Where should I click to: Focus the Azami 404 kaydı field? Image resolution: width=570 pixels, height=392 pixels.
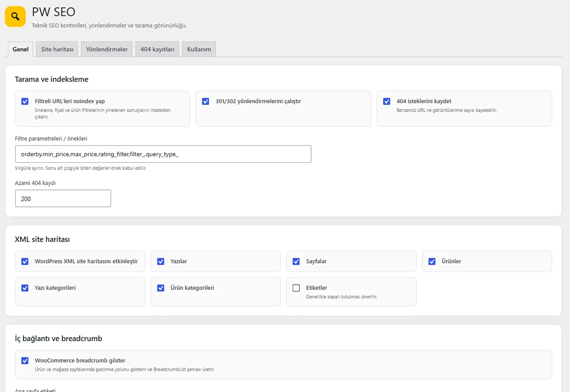click(x=63, y=199)
